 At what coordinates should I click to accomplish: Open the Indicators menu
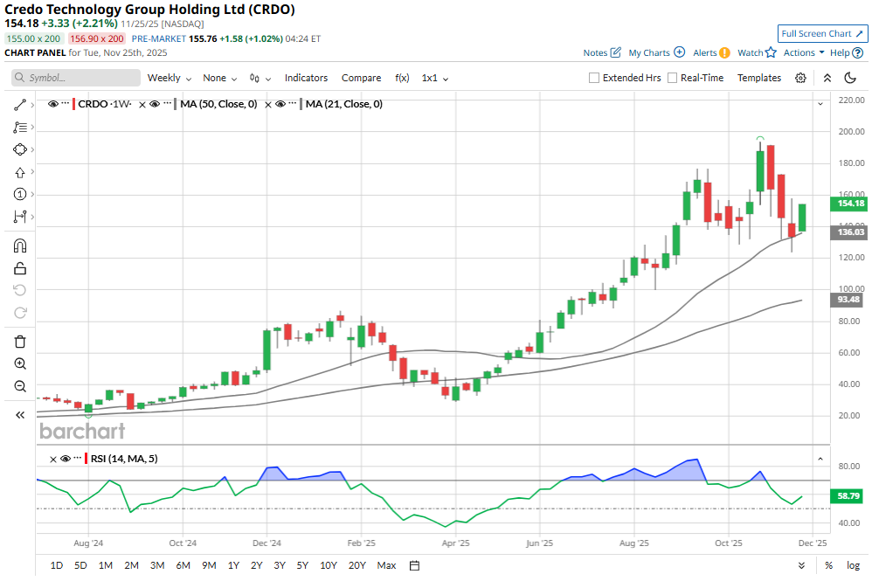click(306, 78)
